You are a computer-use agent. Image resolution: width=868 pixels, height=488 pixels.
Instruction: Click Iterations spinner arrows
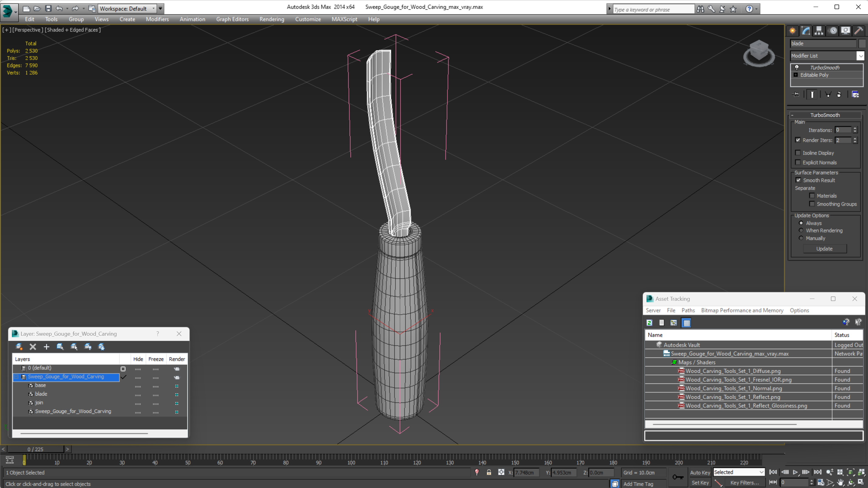pyautogui.click(x=855, y=130)
